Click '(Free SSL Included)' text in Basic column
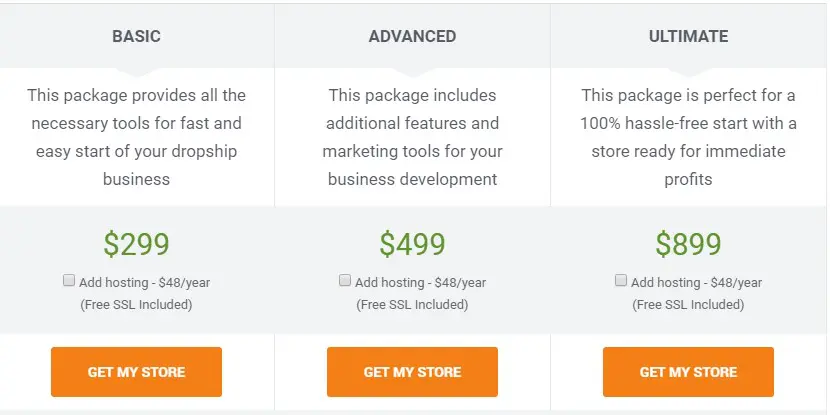 [x=136, y=304]
